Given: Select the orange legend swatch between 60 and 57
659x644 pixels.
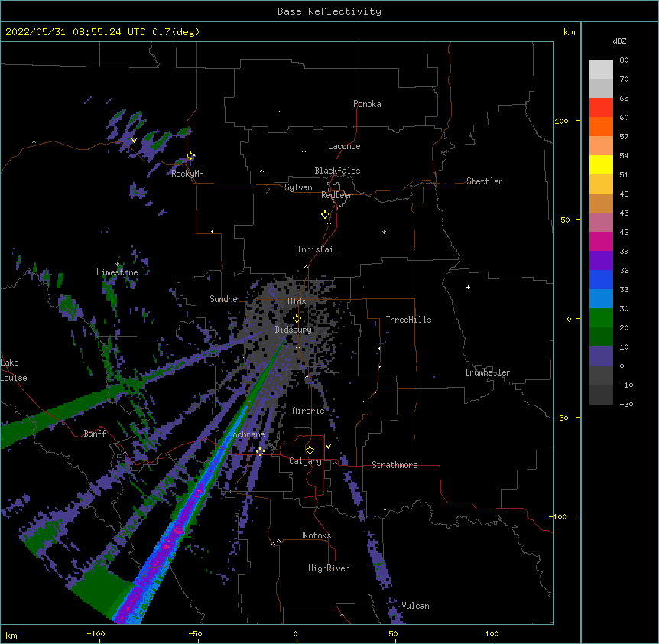Looking at the screenshot, I should point(601,126).
